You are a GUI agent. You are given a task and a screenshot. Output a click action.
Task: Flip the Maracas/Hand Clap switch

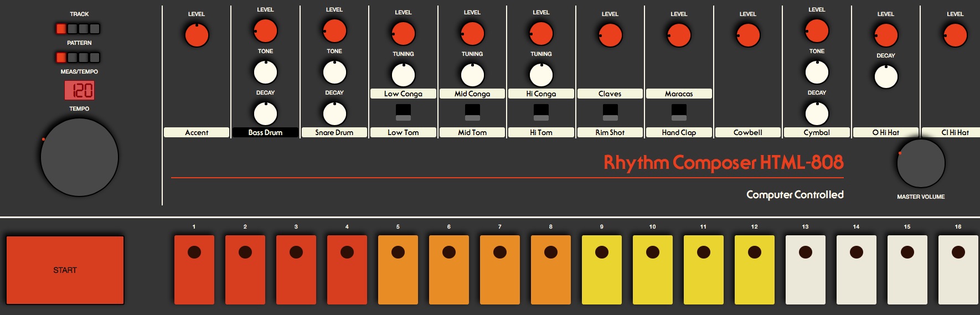[x=679, y=112]
